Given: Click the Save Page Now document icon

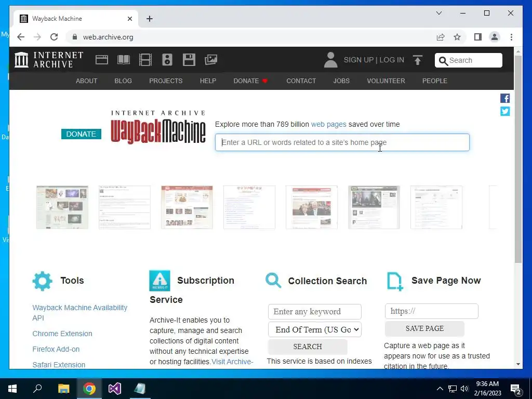Looking at the screenshot, I should (x=395, y=281).
